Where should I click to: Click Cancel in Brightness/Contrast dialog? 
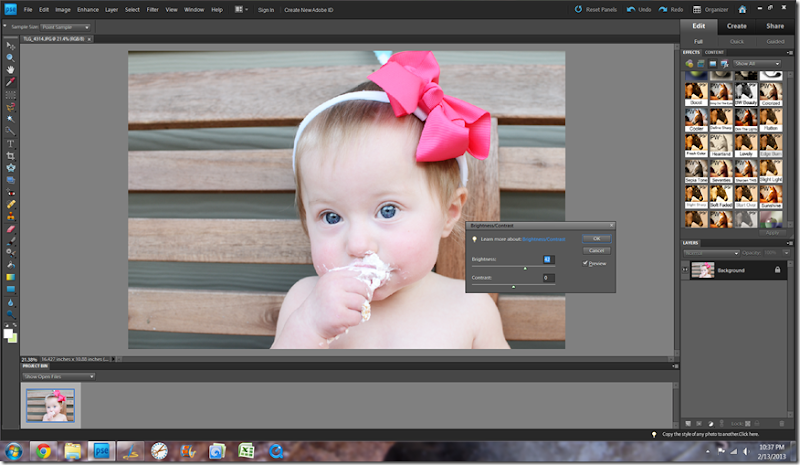[x=596, y=250]
